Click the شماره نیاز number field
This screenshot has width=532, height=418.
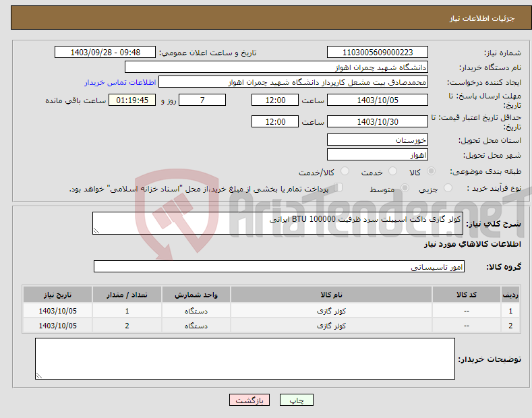click(x=378, y=53)
